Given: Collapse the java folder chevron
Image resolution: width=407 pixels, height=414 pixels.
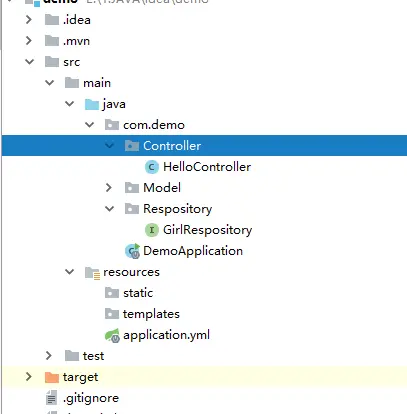Looking at the screenshot, I should (70, 104).
